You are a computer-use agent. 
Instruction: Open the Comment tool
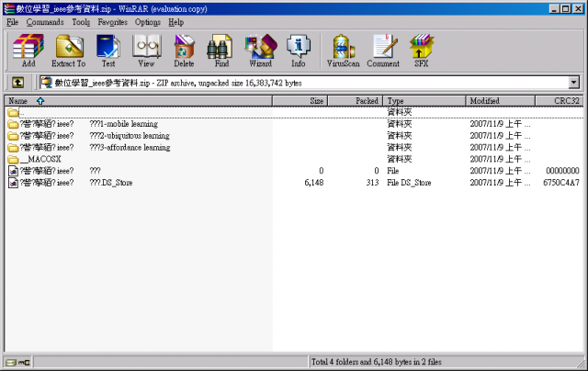click(383, 51)
